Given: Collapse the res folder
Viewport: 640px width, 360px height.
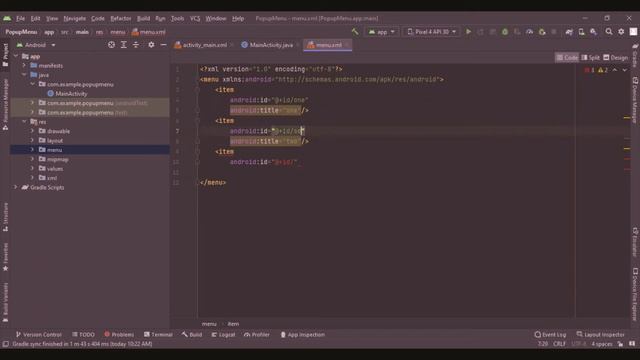Looking at the screenshot, I should click(x=24, y=122).
